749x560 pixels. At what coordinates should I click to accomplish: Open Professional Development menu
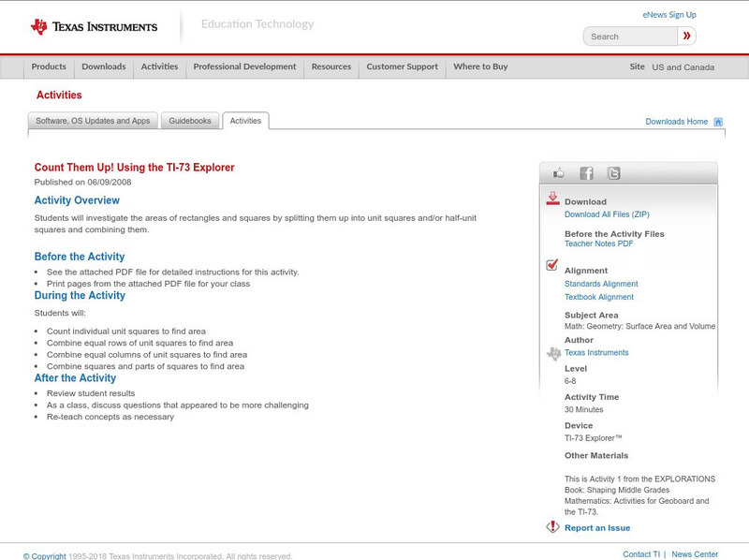(244, 66)
